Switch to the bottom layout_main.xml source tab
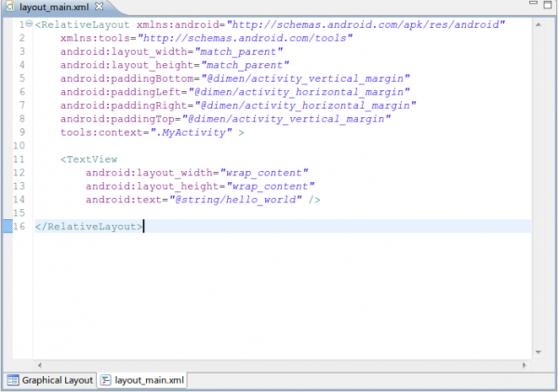 point(142,380)
